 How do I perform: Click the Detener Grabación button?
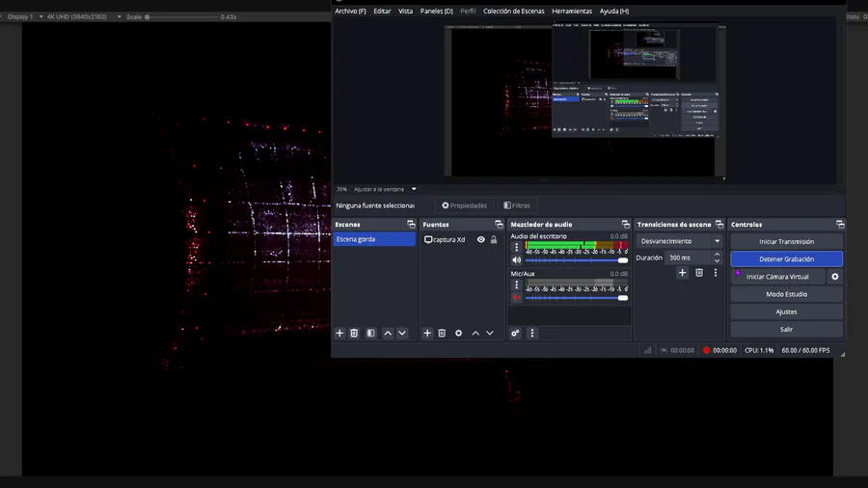point(786,259)
